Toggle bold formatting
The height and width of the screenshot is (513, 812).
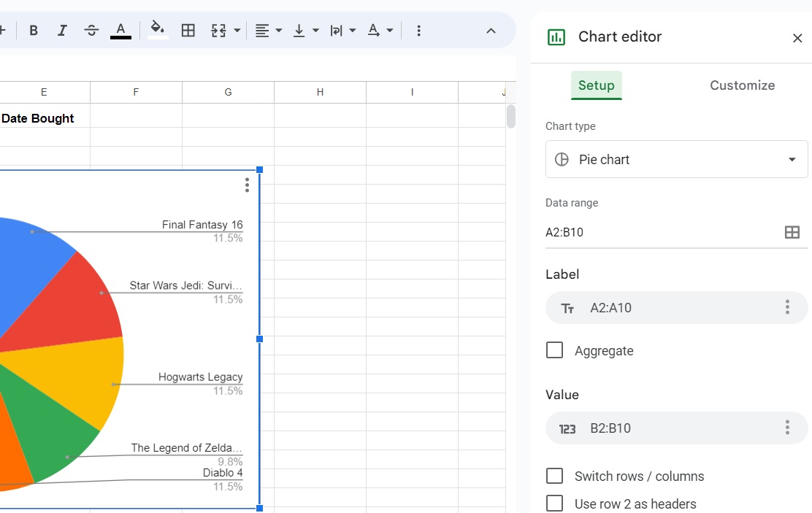[34, 31]
